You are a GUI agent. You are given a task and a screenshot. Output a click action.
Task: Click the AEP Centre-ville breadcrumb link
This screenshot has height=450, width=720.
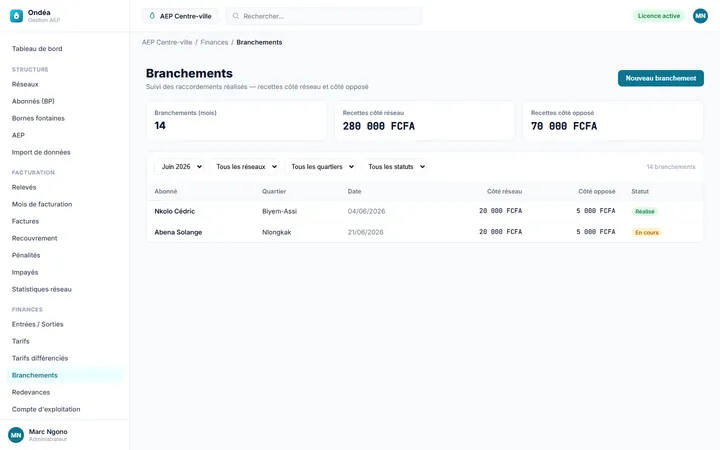coord(167,42)
